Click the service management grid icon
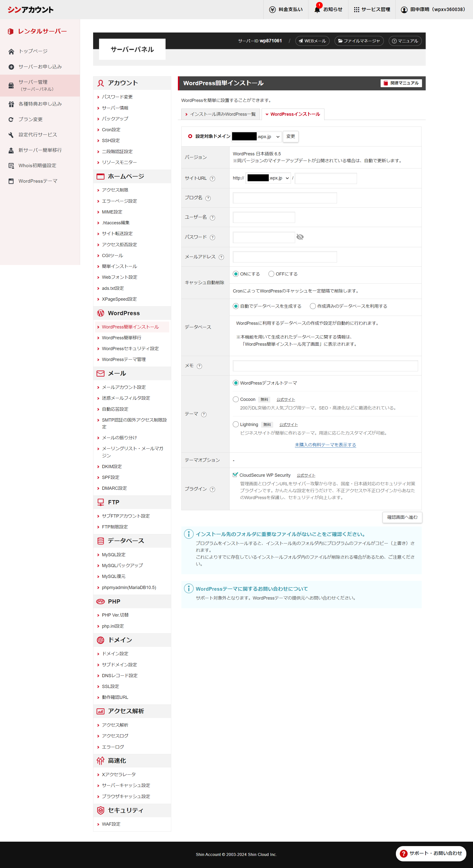The image size is (473, 868). (356, 9)
